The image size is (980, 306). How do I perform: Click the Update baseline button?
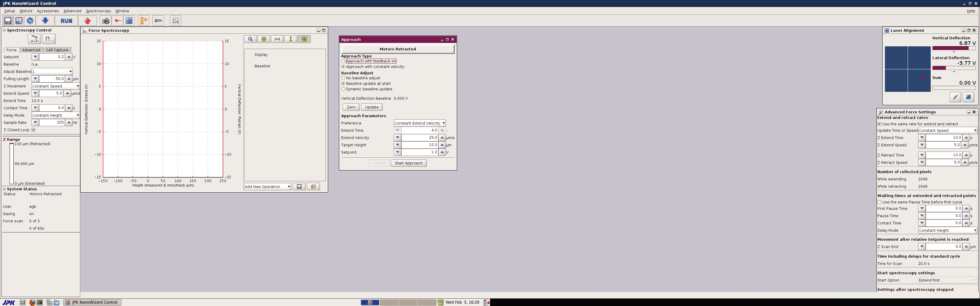[372, 107]
